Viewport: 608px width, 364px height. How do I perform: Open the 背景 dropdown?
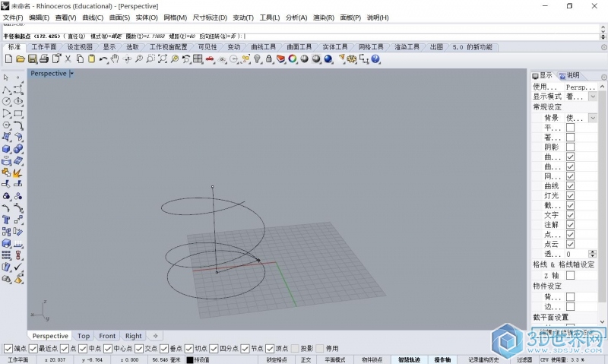pos(593,118)
